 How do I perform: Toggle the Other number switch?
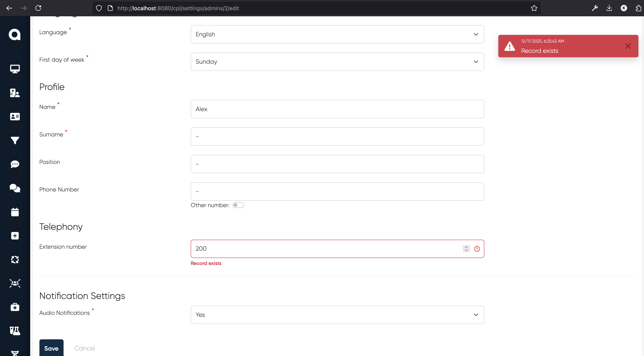(x=238, y=205)
